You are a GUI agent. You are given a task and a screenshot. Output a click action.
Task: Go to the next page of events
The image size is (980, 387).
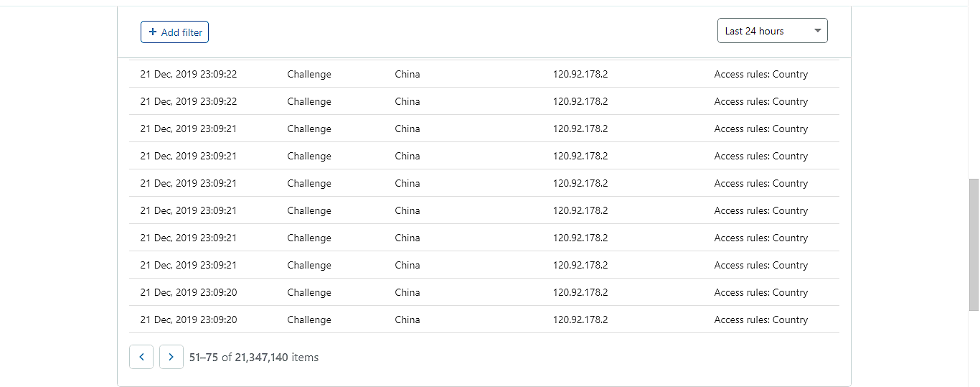point(171,357)
